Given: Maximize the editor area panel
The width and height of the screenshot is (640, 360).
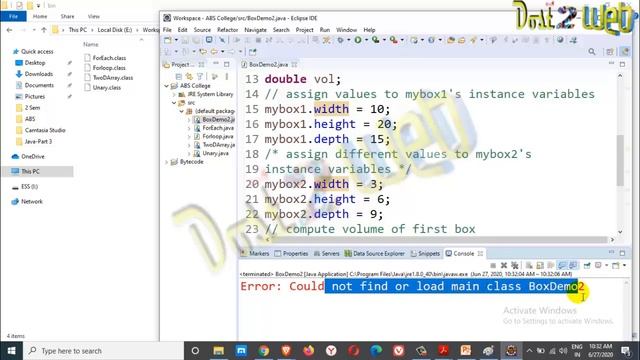Looking at the screenshot, I should coord(622,64).
